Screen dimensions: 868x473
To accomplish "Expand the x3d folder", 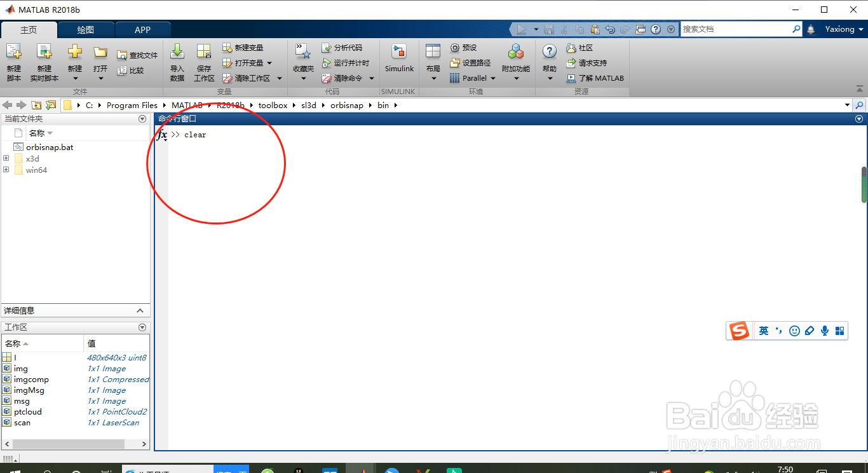I will coord(6,158).
